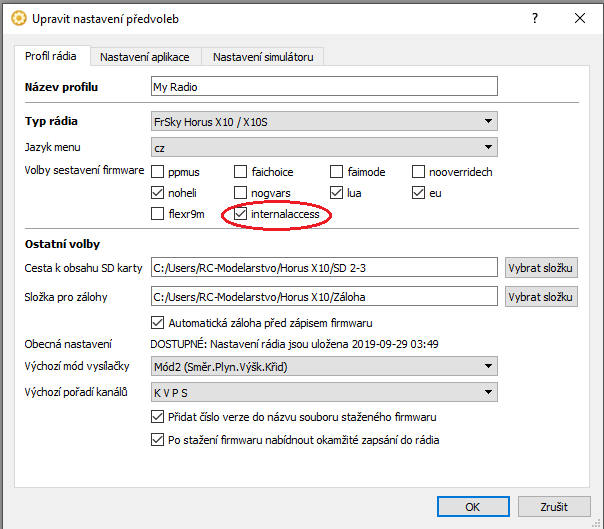Uncheck Automatická záloha před zápisem firmwaru
The height and width of the screenshot is (529, 604).
157,322
